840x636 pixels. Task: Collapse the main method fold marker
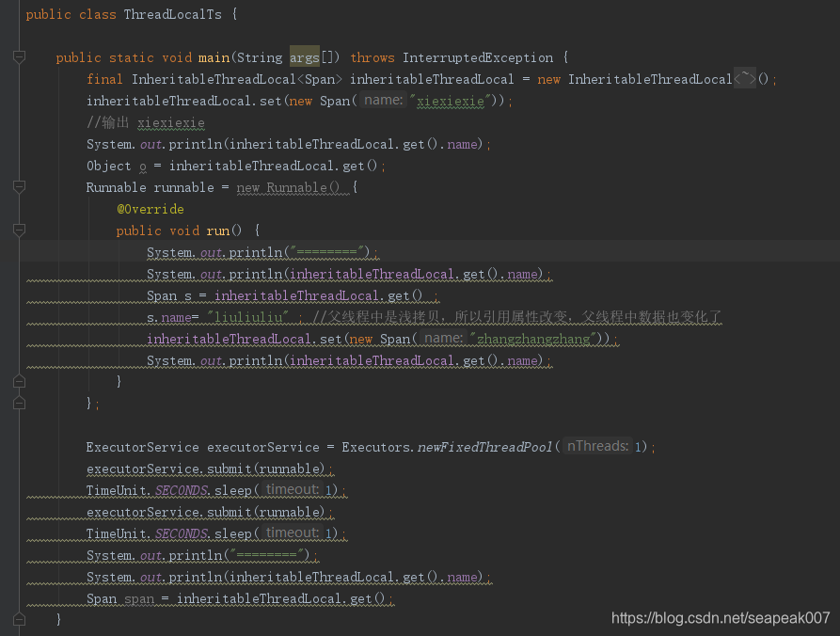point(20,57)
